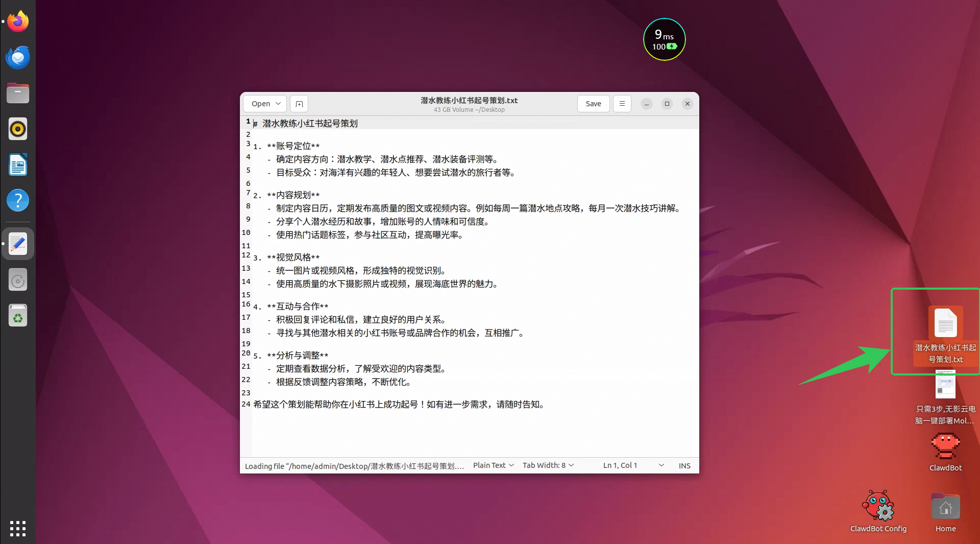Place cursor in the '根据反馈调整内容策略' line
The image size is (980, 544).
(x=339, y=382)
